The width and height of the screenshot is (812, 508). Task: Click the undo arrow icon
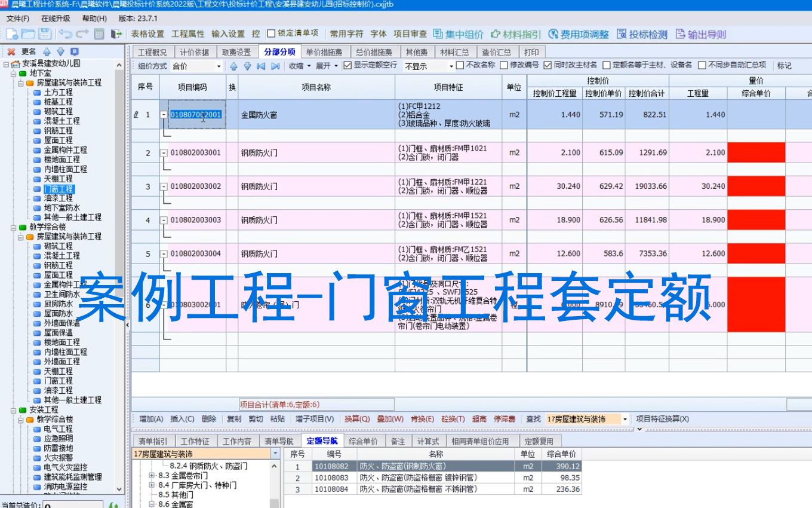click(x=65, y=34)
